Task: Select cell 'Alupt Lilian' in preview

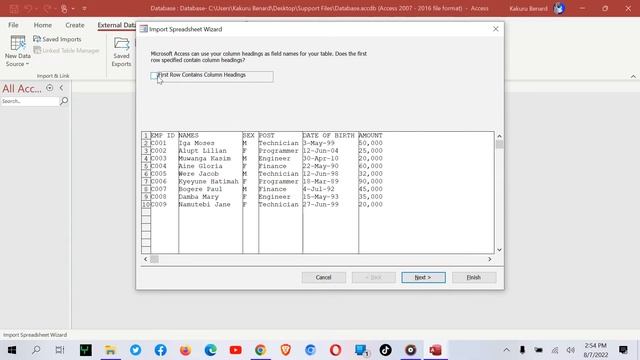Action: tap(210, 151)
